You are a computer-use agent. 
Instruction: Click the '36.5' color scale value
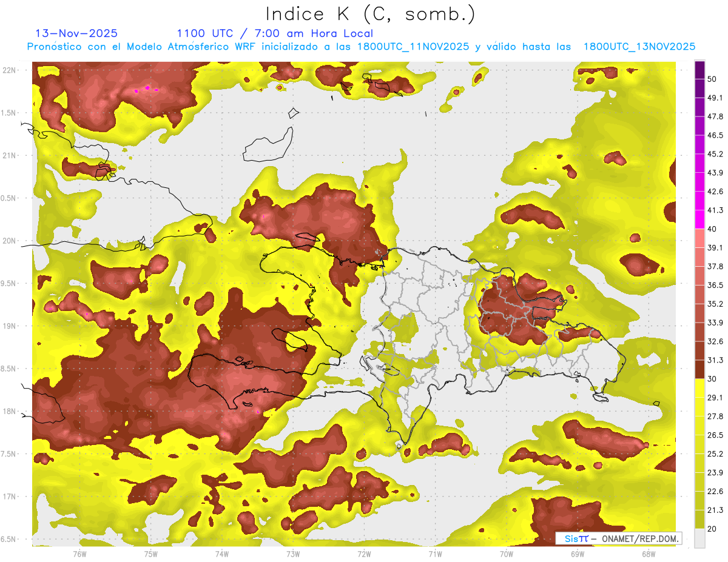(x=715, y=285)
